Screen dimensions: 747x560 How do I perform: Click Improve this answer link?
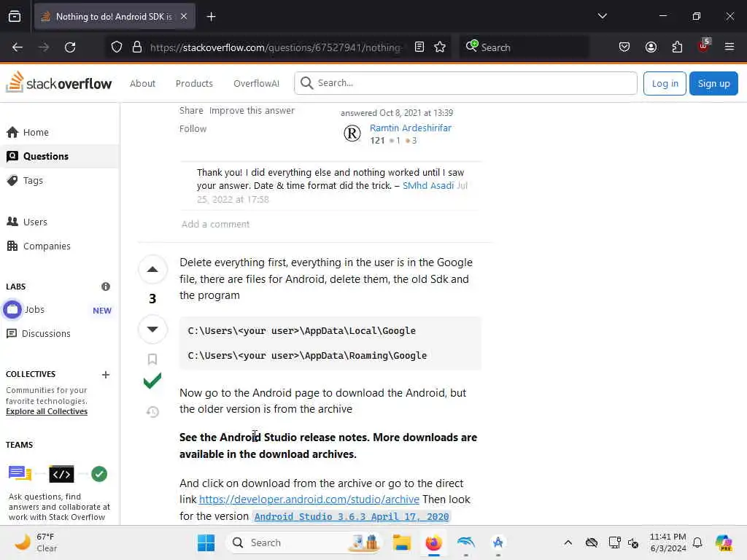click(252, 111)
